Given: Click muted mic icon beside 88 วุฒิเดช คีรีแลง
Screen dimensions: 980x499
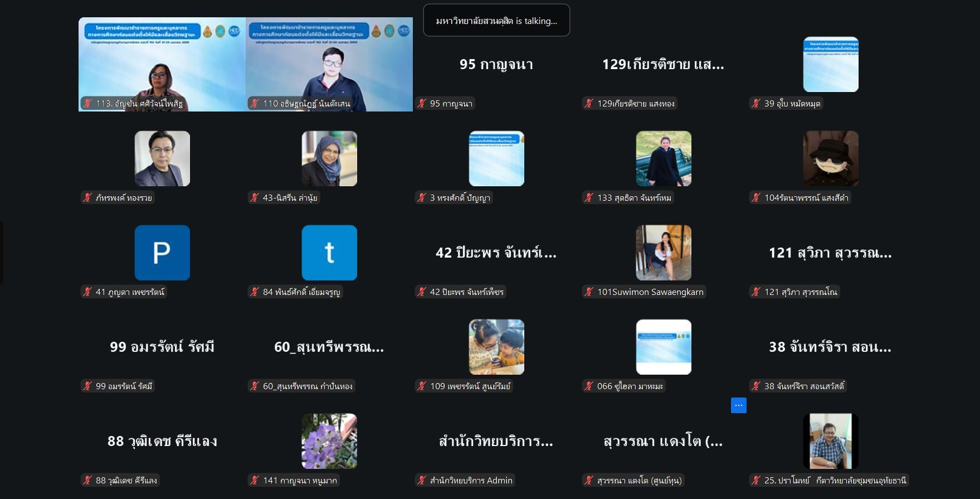Looking at the screenshot, I should [x=87, y=481].
